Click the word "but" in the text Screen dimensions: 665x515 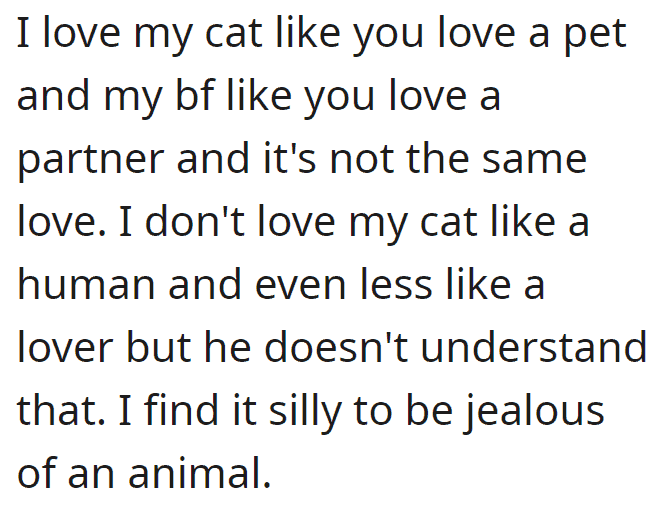(x=158, y=347)
